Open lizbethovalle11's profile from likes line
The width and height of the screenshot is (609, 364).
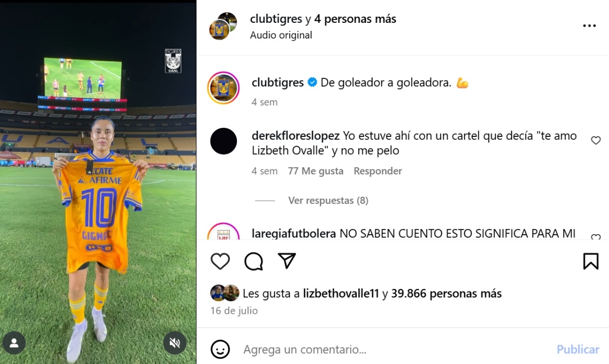point(341,294)
